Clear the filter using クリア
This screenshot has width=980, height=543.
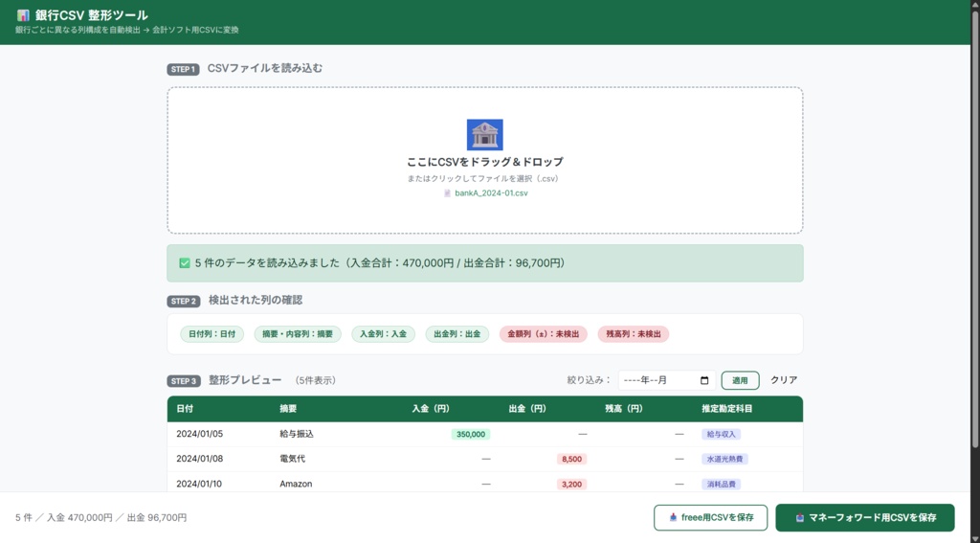point(784,380)
